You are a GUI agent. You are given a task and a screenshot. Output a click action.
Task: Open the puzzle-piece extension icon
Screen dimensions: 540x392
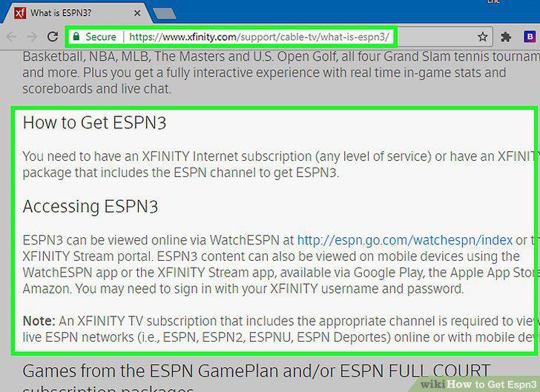tap(506, 37)
